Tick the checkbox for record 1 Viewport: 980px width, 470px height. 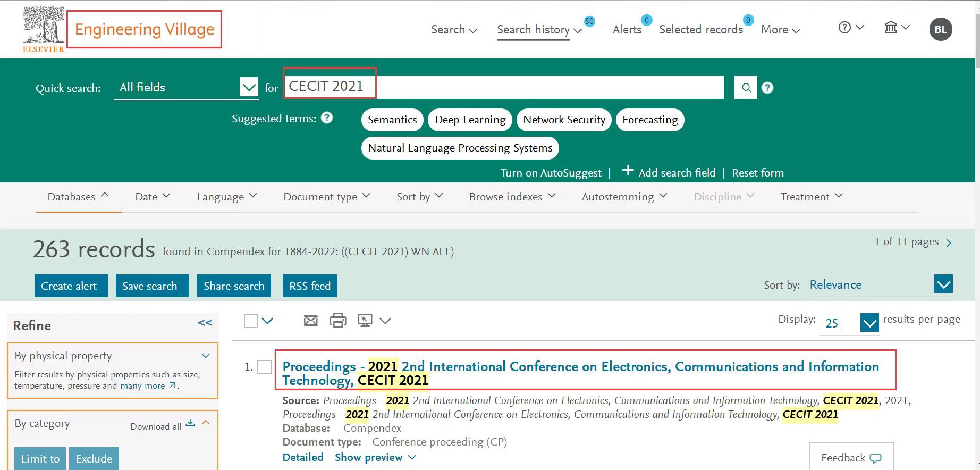264,367
